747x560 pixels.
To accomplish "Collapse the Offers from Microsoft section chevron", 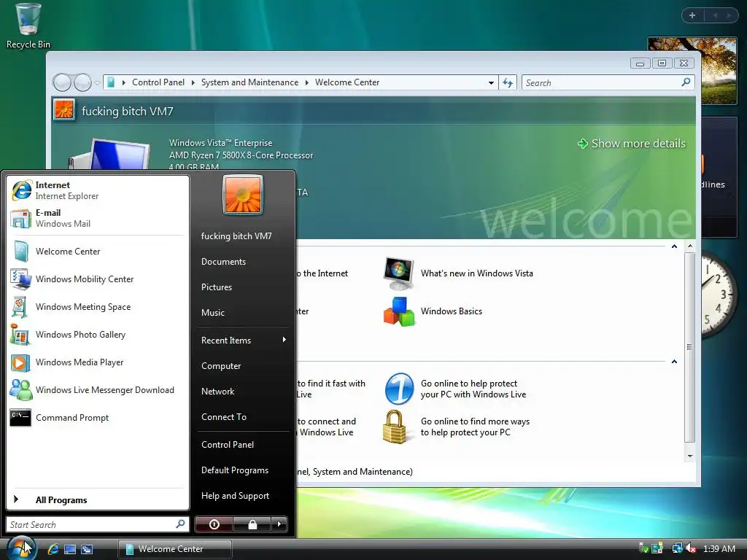I will pos(674,362).
